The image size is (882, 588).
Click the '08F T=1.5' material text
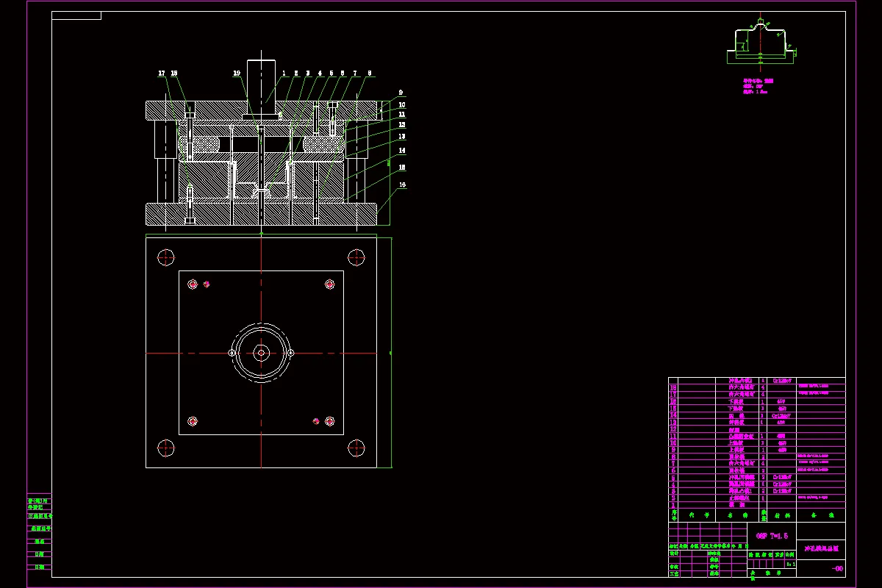[772, 536]
